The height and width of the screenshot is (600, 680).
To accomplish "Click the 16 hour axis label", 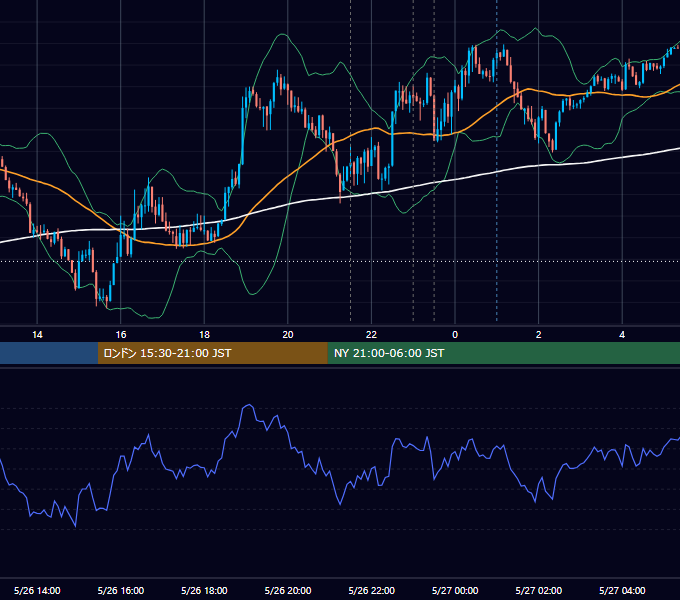I will click(x=121, y=335).
